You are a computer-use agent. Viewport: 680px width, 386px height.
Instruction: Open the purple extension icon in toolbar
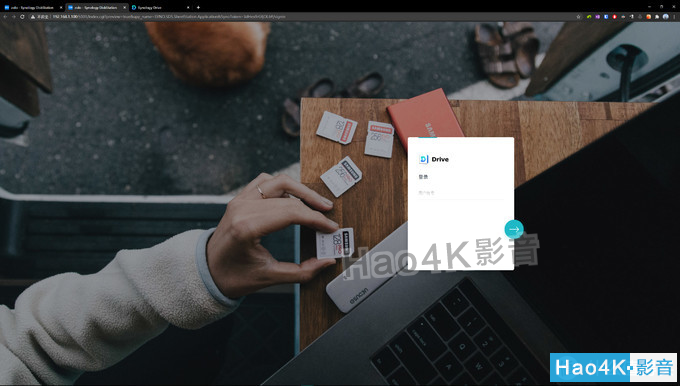pyautogui.click(x=598, y=16)
